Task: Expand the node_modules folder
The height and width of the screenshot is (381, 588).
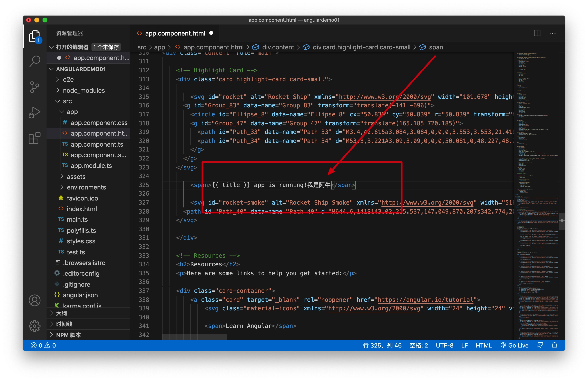Action: (x=84, y=90)
